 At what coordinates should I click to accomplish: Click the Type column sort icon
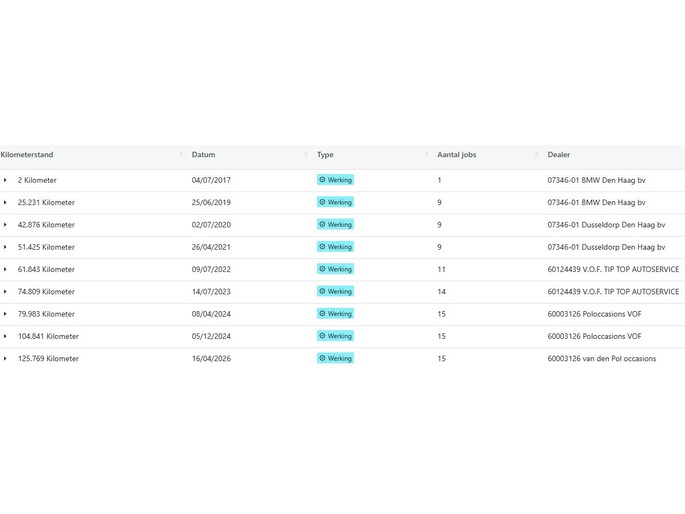(425, 155)
